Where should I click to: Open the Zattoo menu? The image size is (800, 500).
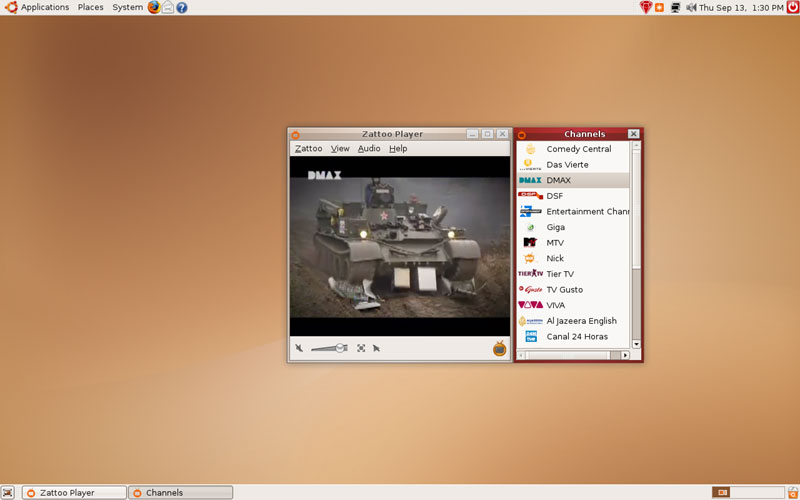click(309, 148)
